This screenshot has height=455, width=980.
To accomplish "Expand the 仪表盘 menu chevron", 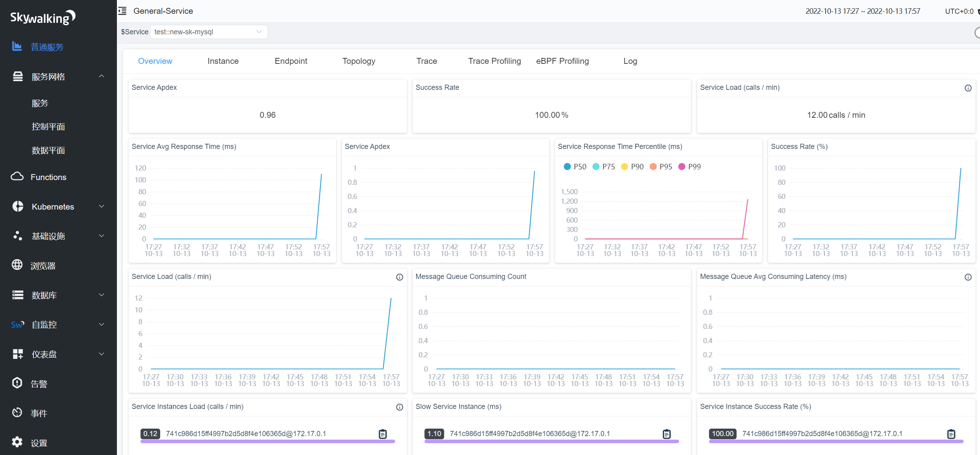I will (102, 354).
